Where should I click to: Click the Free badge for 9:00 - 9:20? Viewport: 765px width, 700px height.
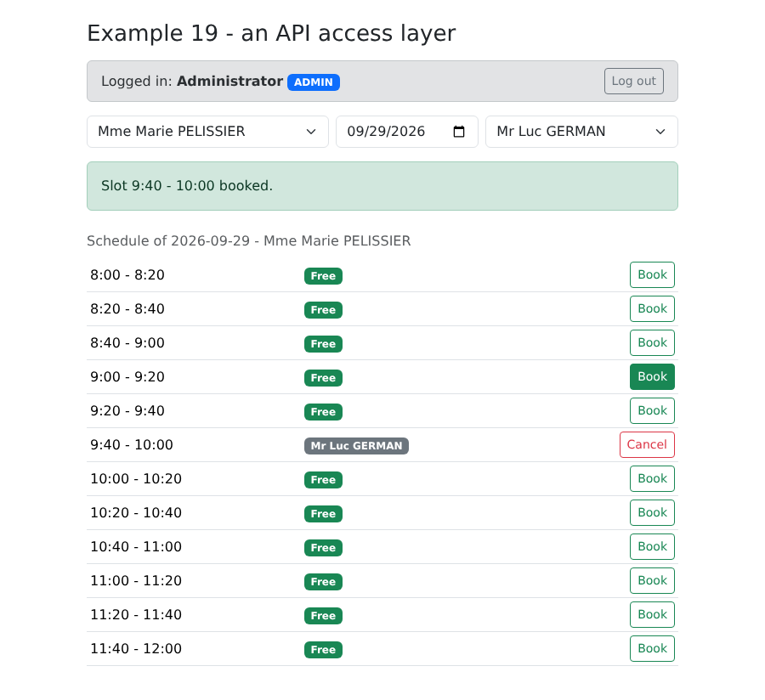point(323,378)
